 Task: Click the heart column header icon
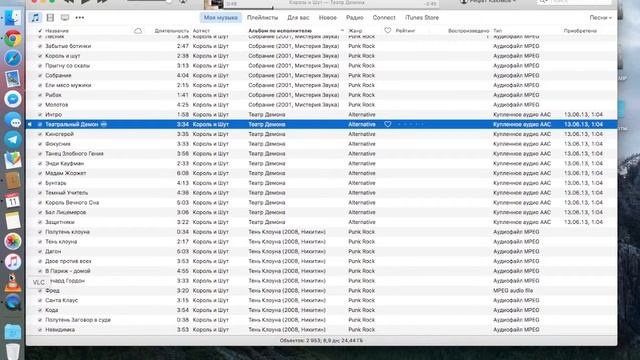(387, 31)
